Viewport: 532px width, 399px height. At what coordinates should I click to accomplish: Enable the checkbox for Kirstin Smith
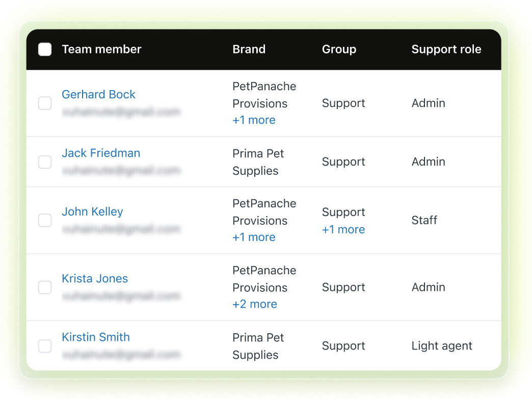point(45,346)
